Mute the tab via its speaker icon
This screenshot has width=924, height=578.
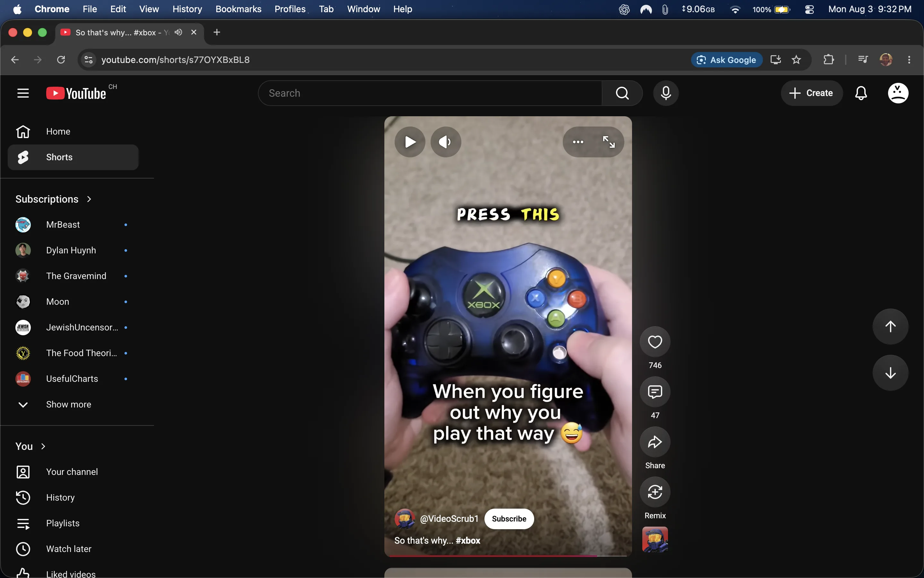(178, 32)
